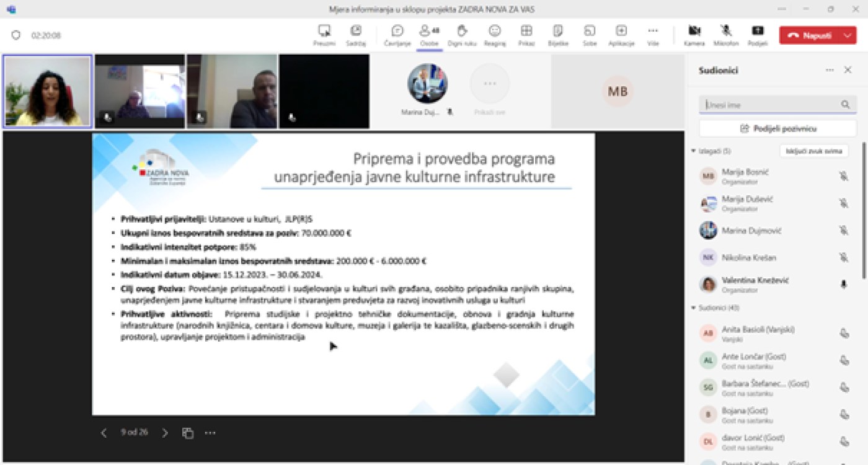Open Sudionici panel more options ellipsis
The height and width of the screenshot is (465, 868).
coord(830,70)
